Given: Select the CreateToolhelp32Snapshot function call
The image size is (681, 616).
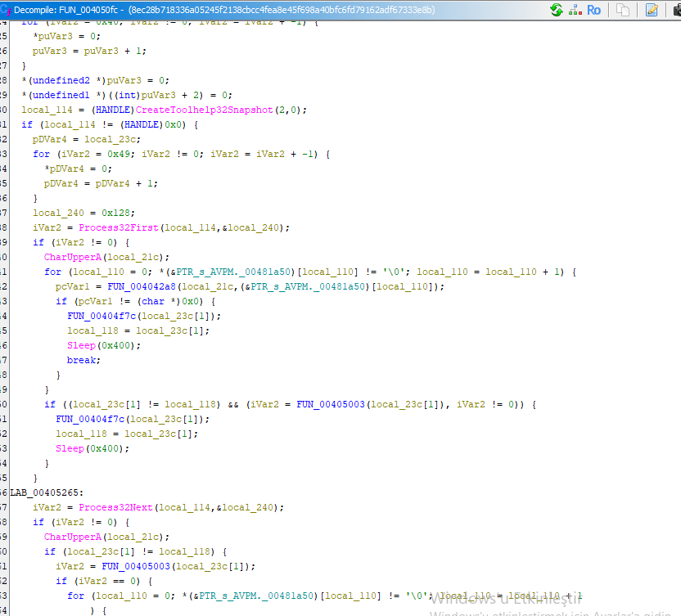Looking at the screenshot, I should point(205,110).
